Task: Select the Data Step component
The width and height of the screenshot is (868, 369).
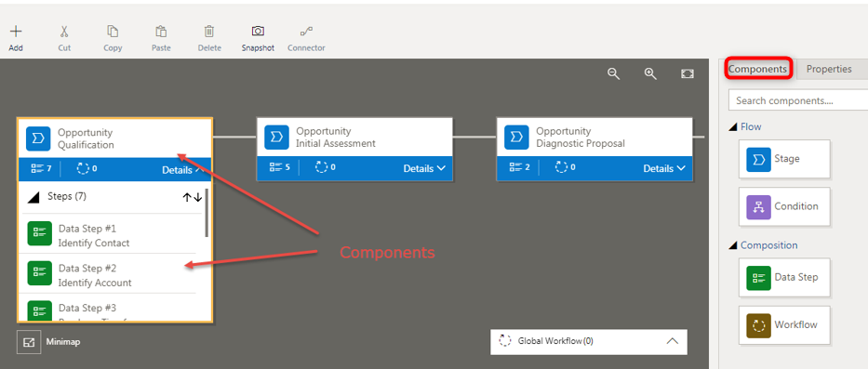Action: (x=784, y=277)
